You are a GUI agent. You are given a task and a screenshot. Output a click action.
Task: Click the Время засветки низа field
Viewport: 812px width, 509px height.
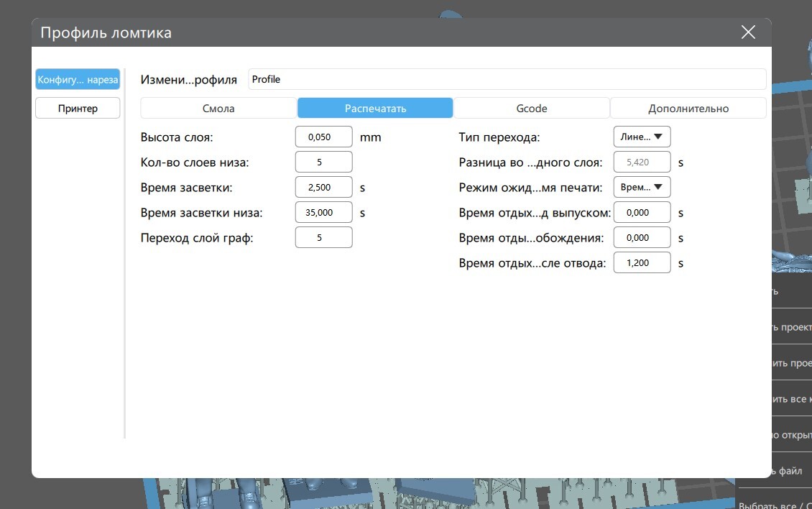(323, 213)
